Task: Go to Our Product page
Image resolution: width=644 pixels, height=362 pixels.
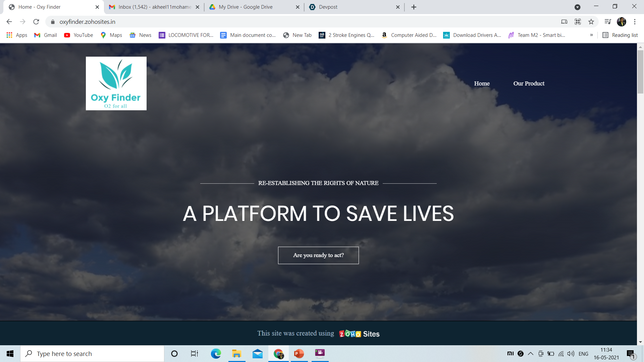Action: [x=529, y=83]
